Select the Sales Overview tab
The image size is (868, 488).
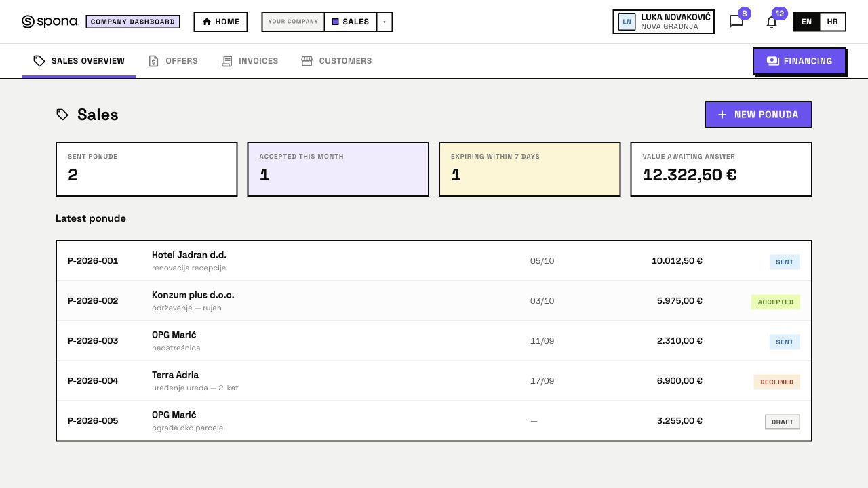coord(79,61)
